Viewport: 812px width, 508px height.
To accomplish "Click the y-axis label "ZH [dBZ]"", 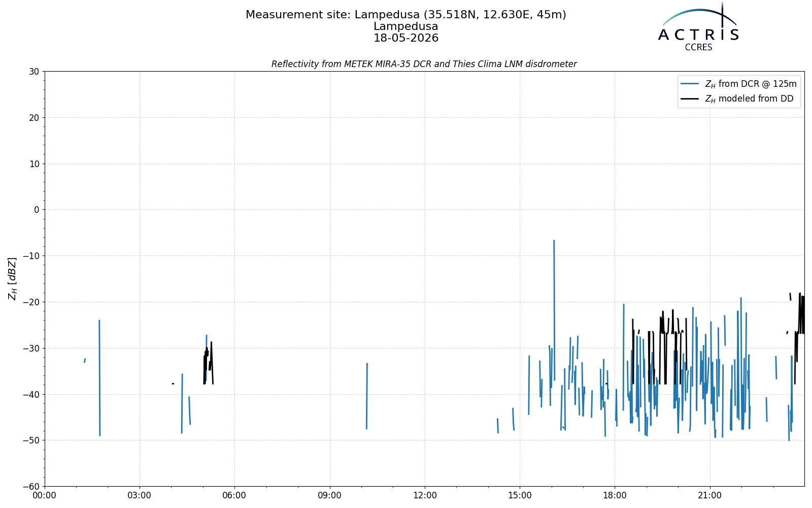I will point(12,278).
